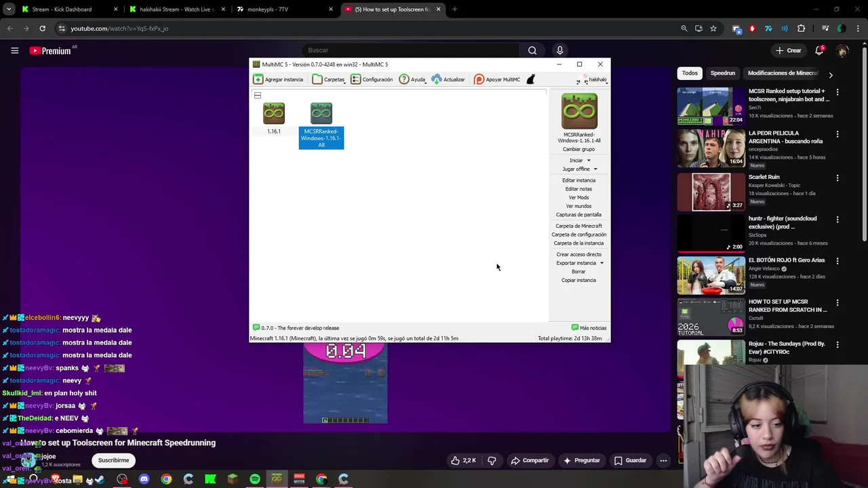Image resolution: width=868 pixels, height=488 pixels.
Task: Open the YouTube account avatar menu
Action: click(842, 50)
